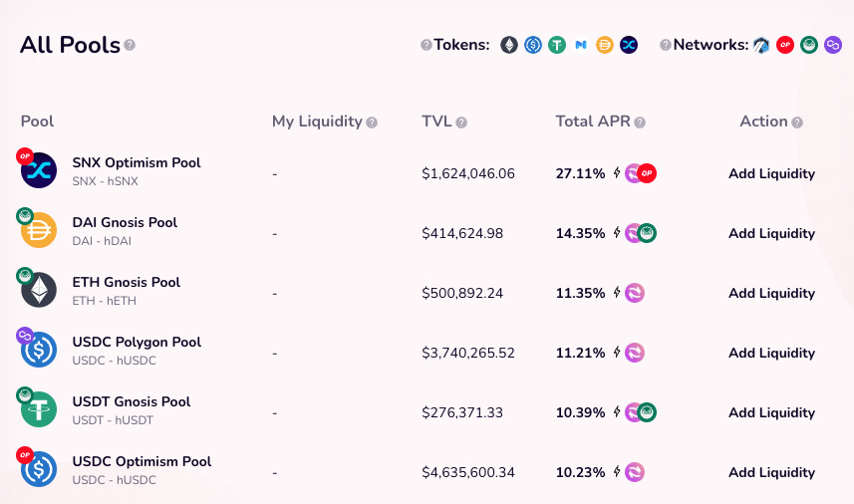Add Liquidity to ETH Gnosis Pool
Viewport: 854px width, 504px height.
[x=771, y=293]
